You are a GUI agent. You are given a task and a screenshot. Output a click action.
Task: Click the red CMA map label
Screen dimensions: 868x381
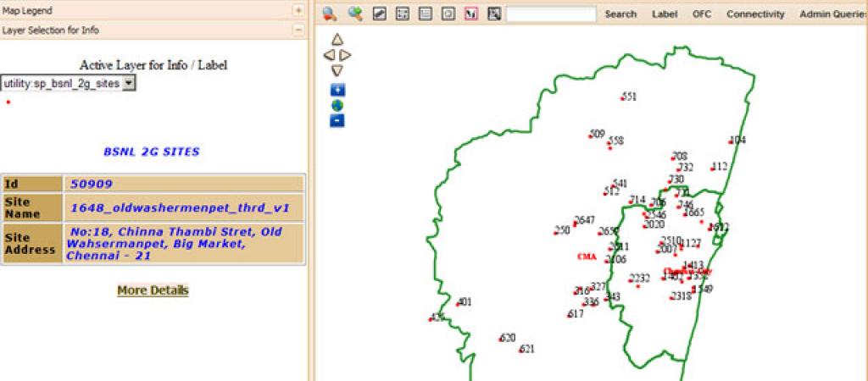pos(587,257)
